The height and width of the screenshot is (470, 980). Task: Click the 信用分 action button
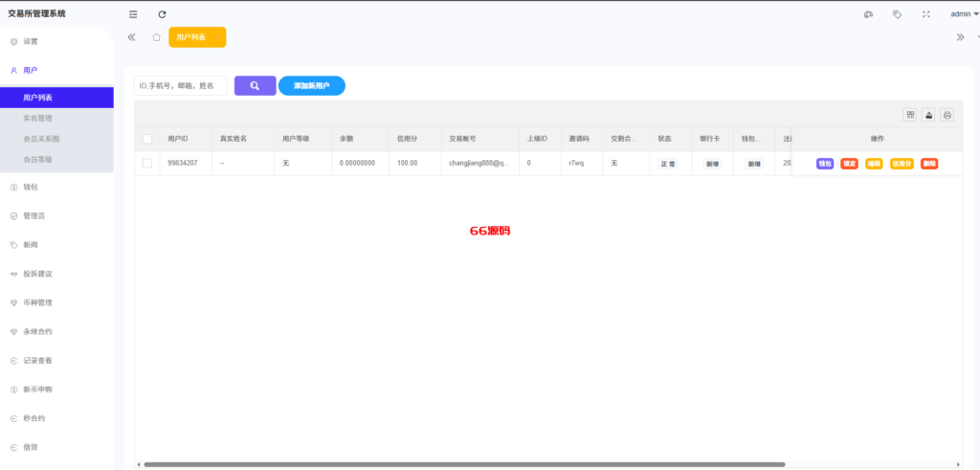pos(902,164)
